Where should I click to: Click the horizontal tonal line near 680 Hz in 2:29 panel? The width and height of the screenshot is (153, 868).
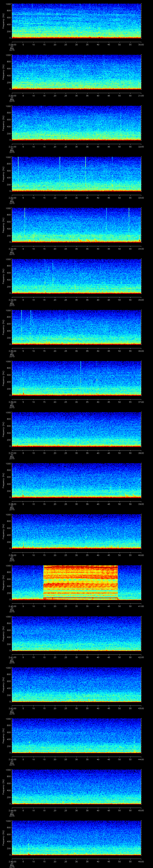click(x=76, y=15)
